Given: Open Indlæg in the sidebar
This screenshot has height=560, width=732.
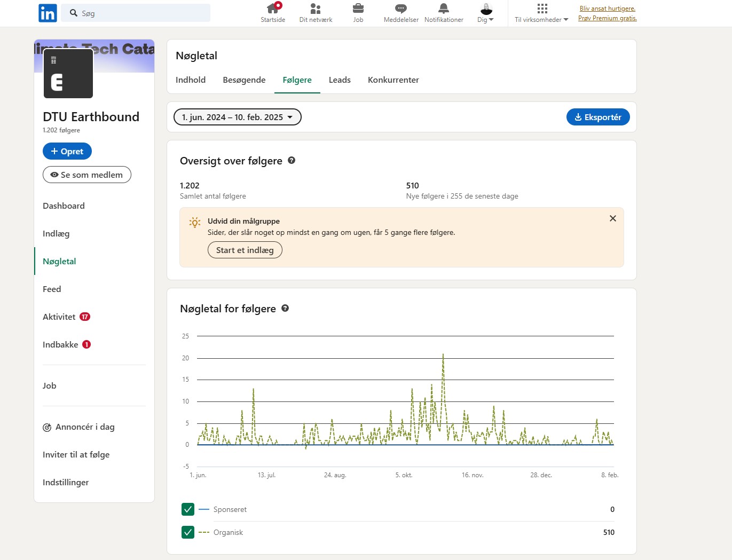Looking at the screenshot, I should click(x=56, y=234).
